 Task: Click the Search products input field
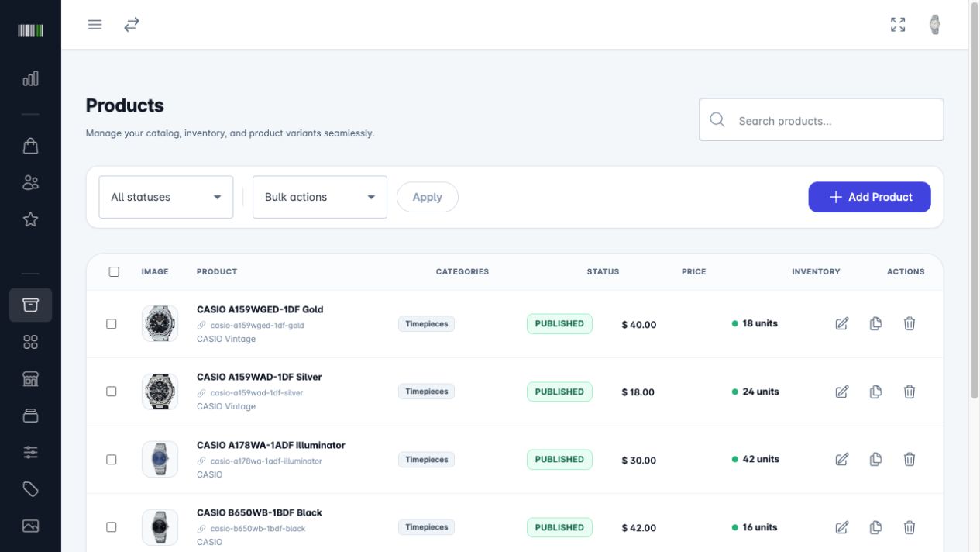(821, 120)
